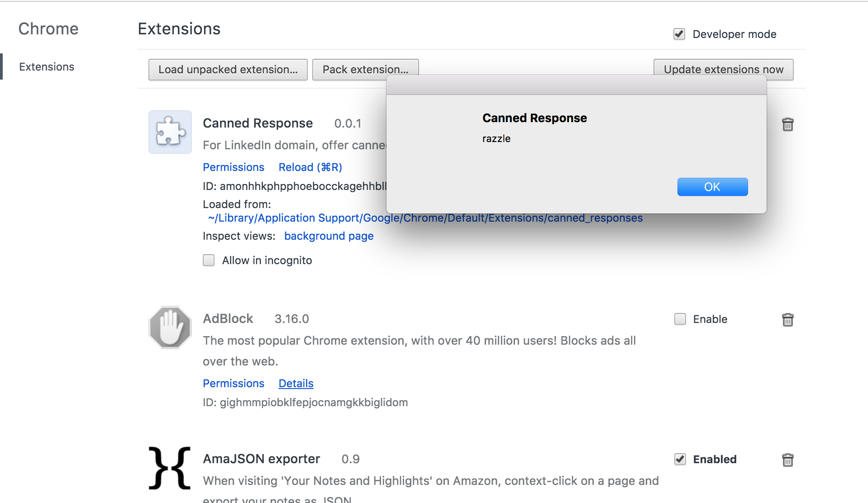Screen dimensions: 868x503
Task: Remove AdBlock with its trash icon
Action: coord(787,320)
